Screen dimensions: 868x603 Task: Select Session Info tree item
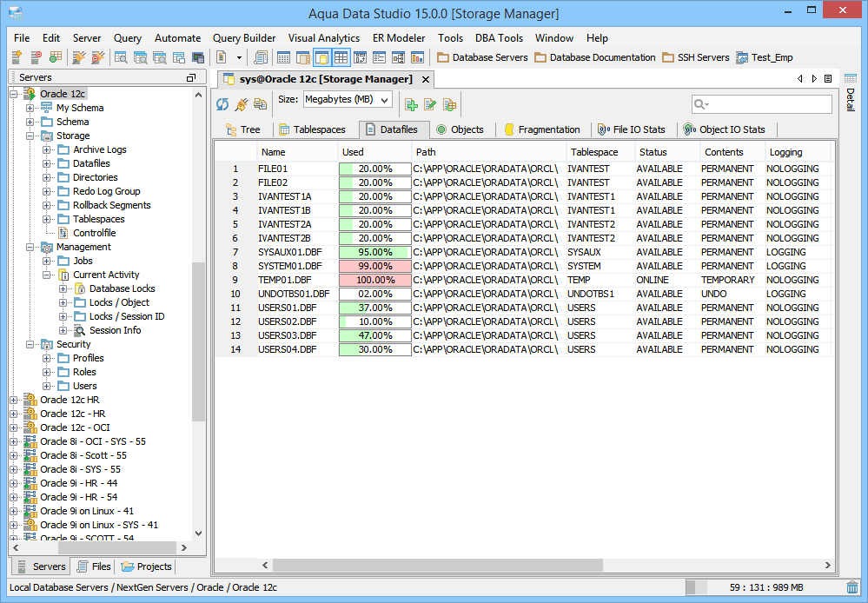[116, 330]
